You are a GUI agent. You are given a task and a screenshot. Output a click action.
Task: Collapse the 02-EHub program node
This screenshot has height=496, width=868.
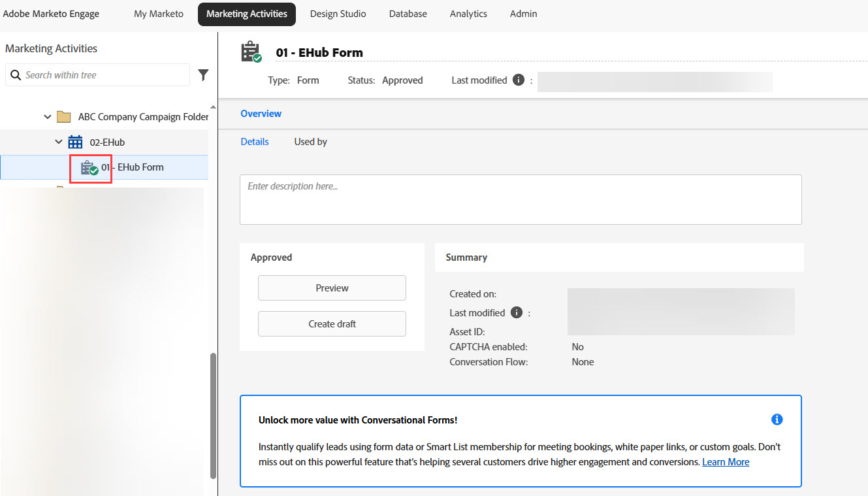[59, 142]
